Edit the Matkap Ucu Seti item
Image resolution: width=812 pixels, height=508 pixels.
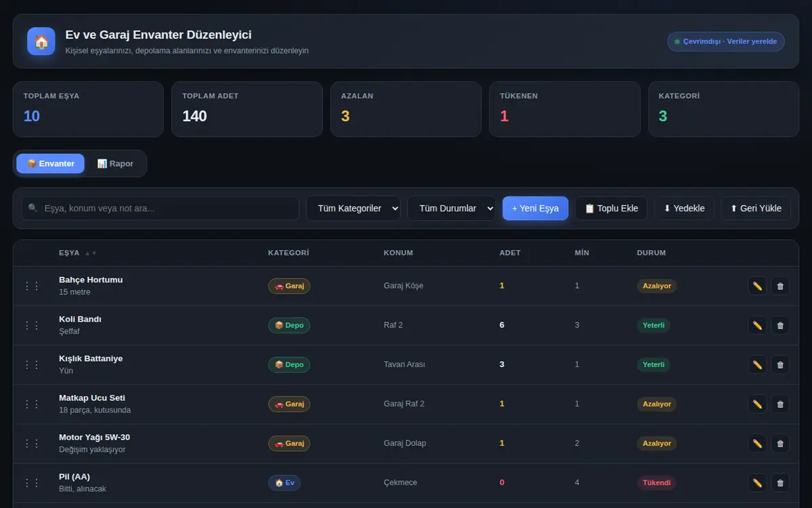tap(757, 404)
